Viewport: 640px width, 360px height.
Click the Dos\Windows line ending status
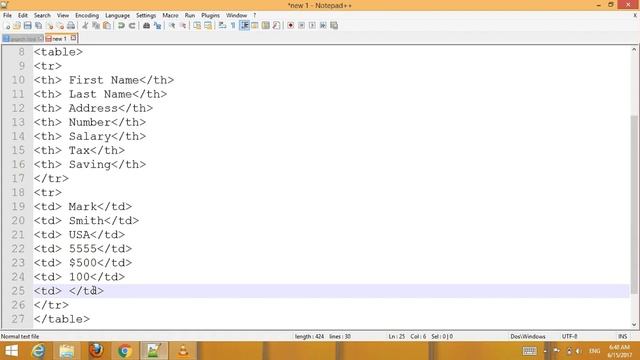coord(527,336)
